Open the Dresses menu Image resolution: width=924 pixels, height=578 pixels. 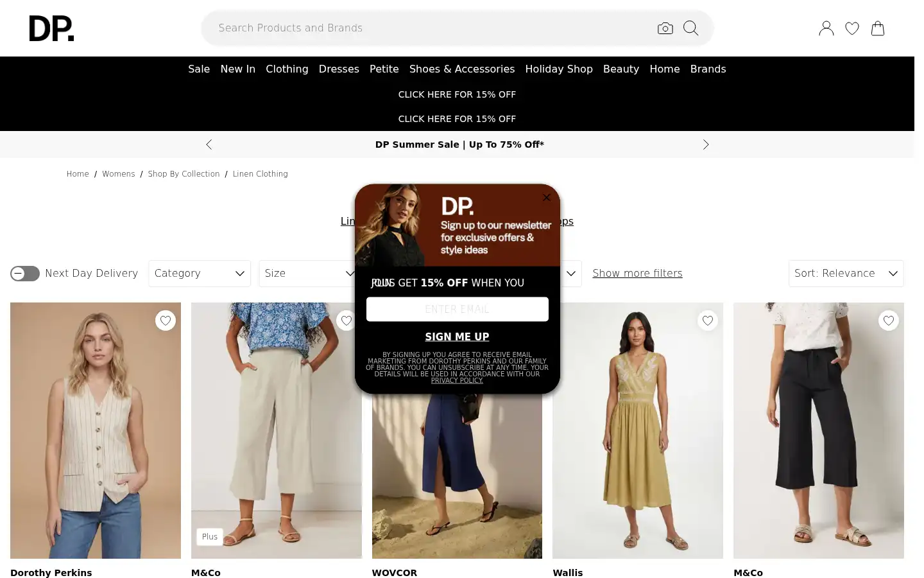click(x=339, y=69)
